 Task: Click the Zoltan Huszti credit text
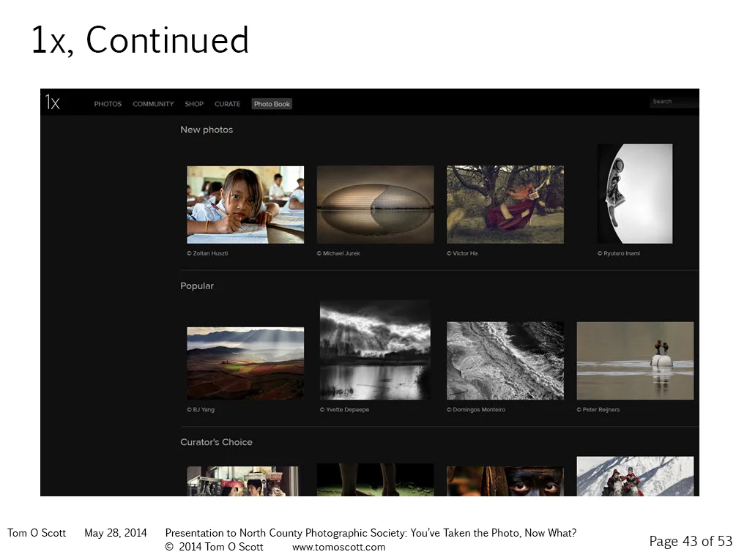tap(207, 253)
